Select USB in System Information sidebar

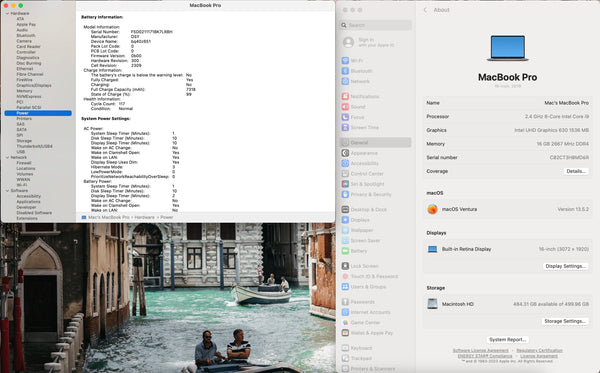coord(21,152)
